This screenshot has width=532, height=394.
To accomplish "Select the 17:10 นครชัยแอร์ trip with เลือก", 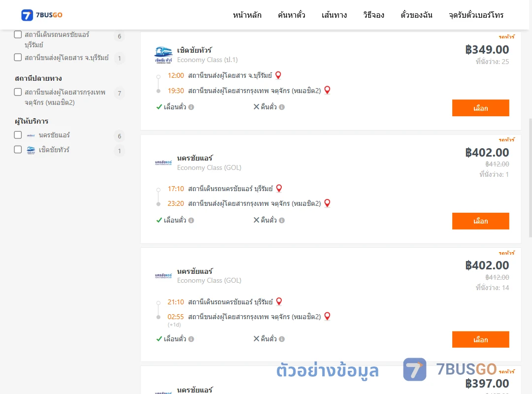I will 480,221.
